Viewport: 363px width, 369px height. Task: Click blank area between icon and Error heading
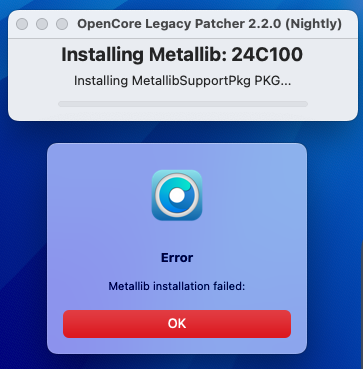click(177, 236)
